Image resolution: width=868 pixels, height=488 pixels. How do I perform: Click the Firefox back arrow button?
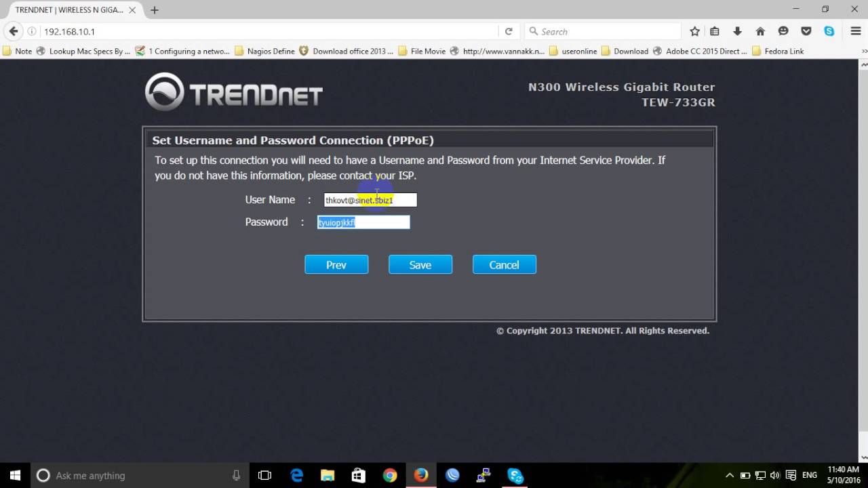[13, 31]
